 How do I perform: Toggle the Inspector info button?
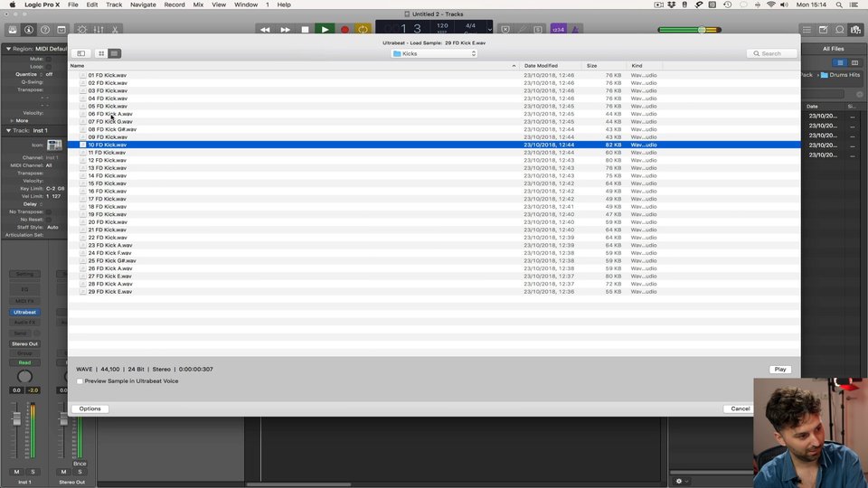[29, 29]
